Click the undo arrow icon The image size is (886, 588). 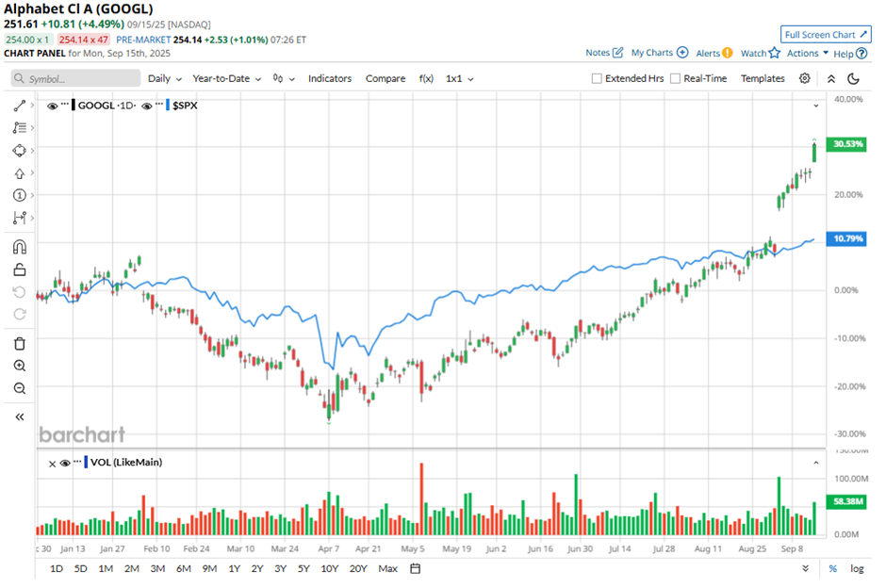(x=19, y=292)
